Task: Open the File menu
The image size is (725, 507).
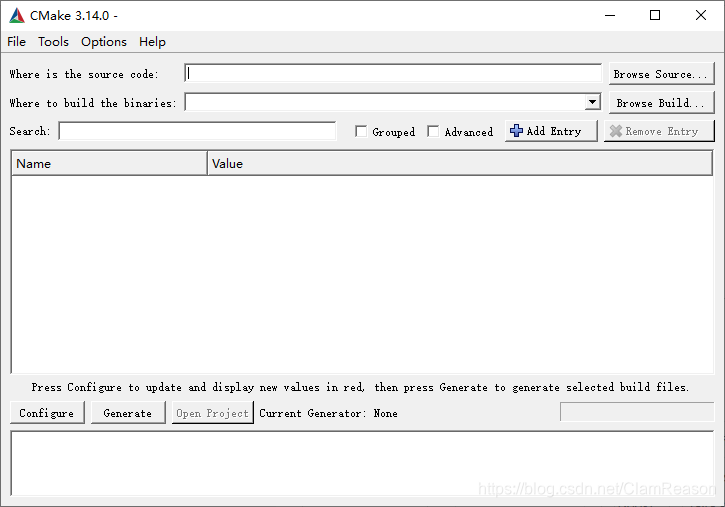Action: [x=17, y=42]
